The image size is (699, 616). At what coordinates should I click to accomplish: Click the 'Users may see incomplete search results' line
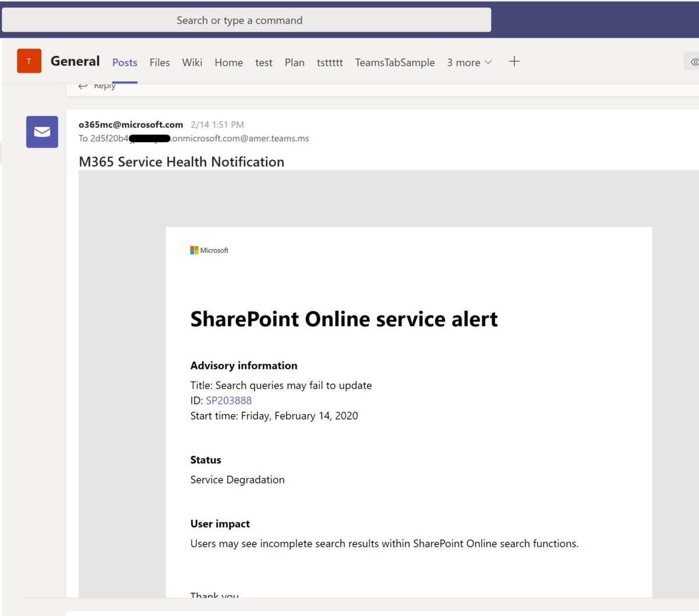tap(384, 544)
